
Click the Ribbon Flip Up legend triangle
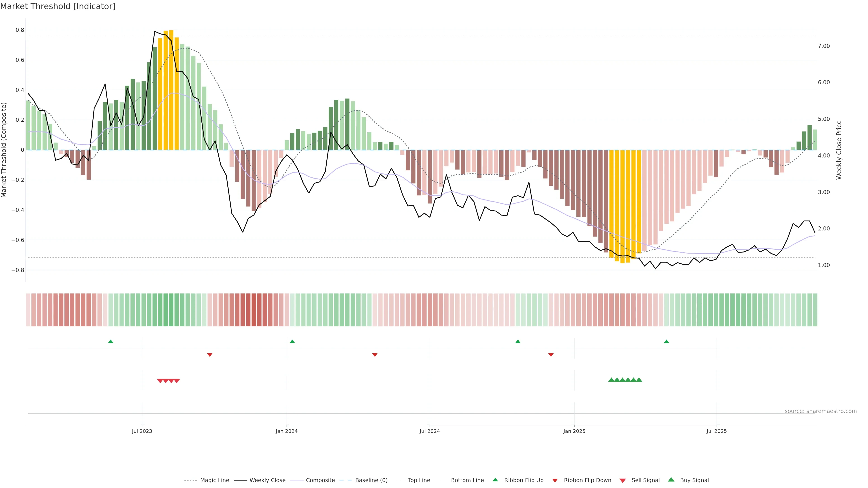pos(495,480)
